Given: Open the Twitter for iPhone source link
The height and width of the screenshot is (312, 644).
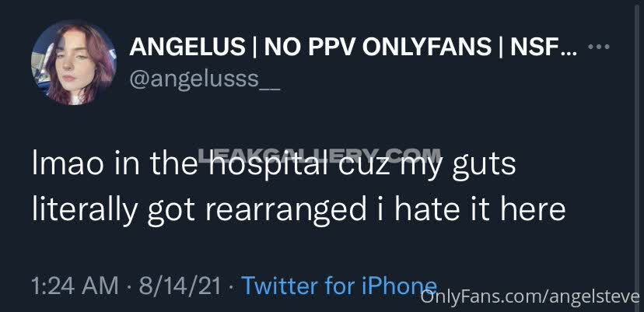Looking at the screenshot, I should 339,286.
